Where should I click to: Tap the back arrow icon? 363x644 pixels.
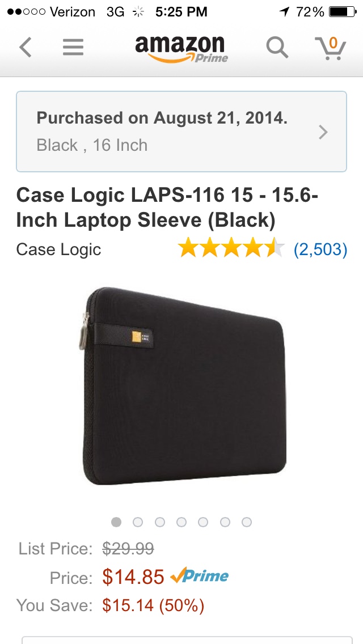[25, 47]
